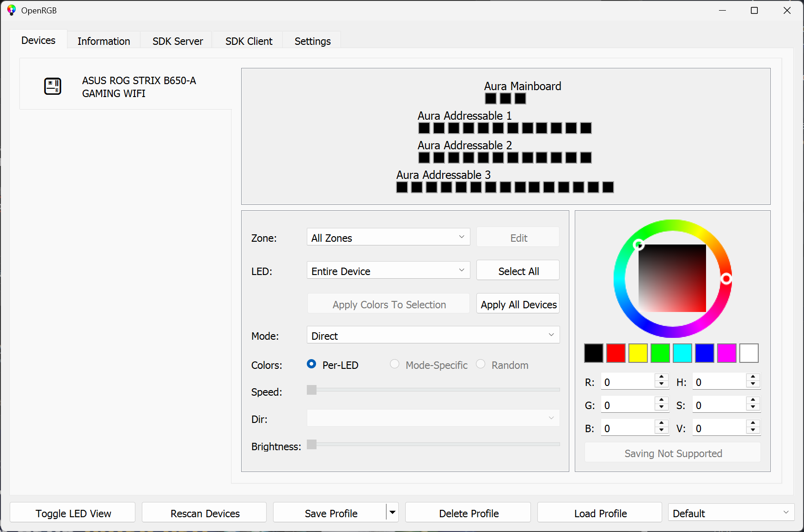Decrease the S value with down arrow

coord(753,408)
